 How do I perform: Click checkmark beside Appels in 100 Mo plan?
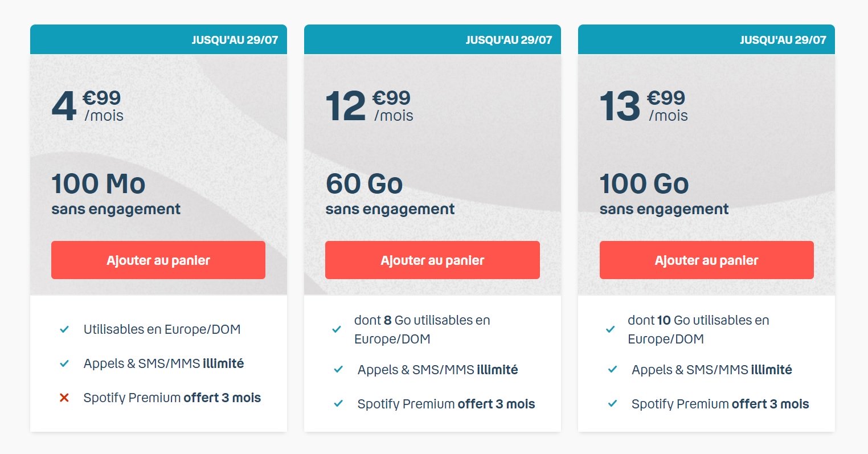[x=64, y=363]
